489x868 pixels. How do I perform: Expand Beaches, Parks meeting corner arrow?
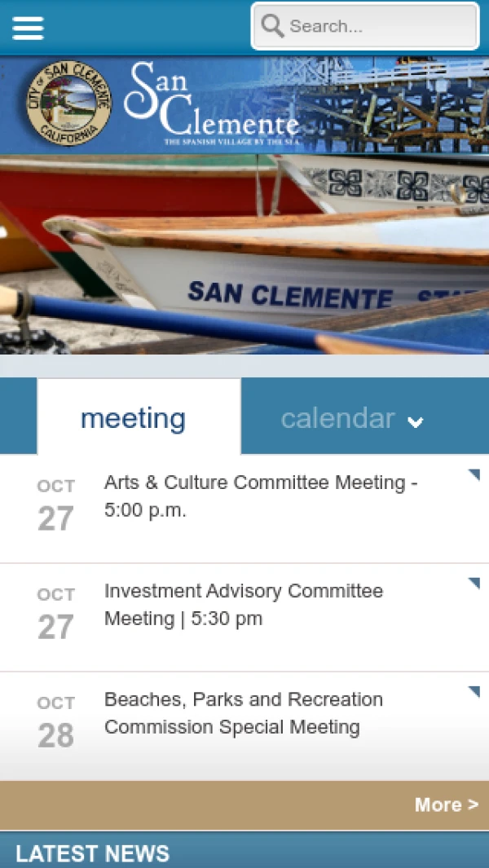[x=474, y=692]
